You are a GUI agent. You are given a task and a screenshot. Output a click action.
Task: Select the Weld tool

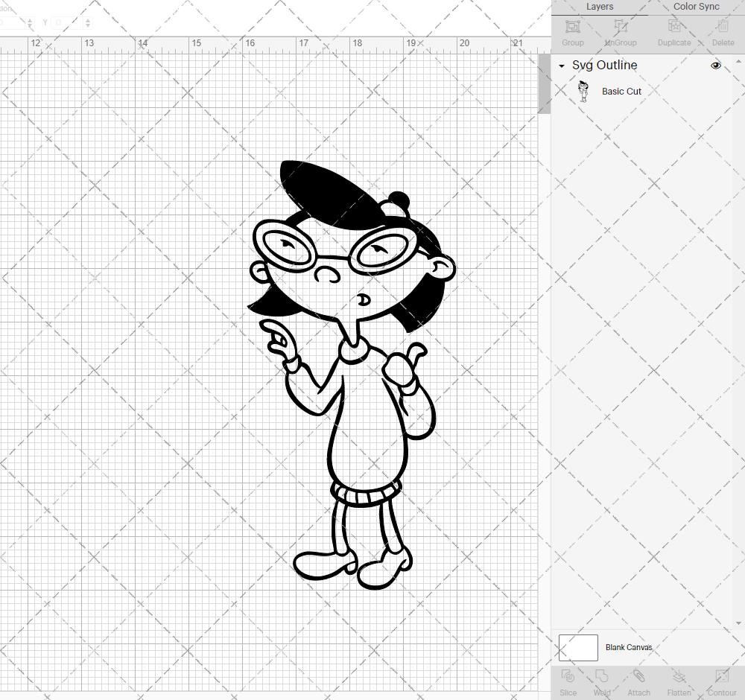pyautogui.click(x=602, y=681)
